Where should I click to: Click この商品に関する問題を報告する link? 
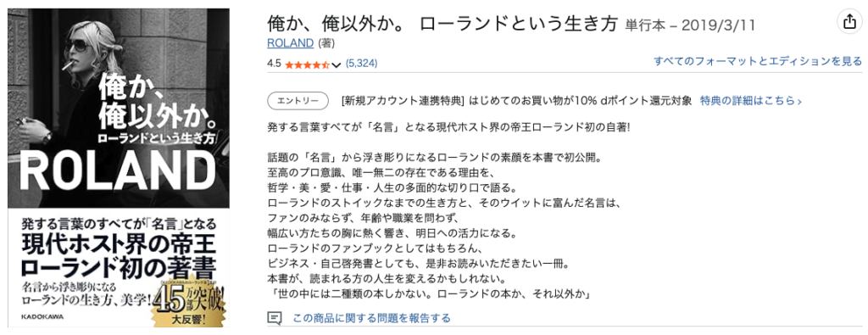click(371, 318)
